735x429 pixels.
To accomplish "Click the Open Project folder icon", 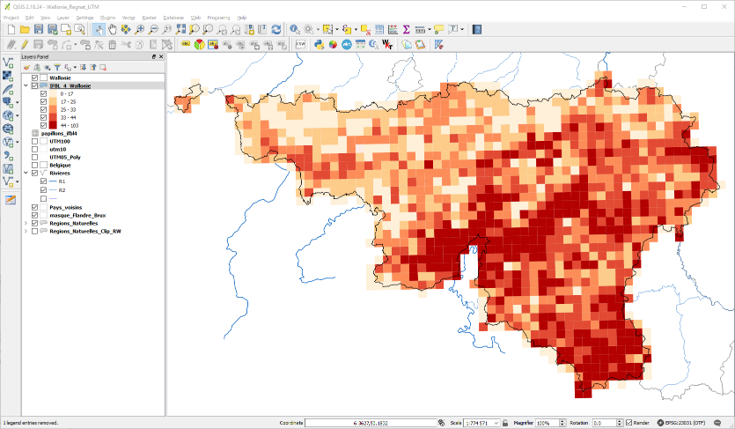I will coord(25,30).
